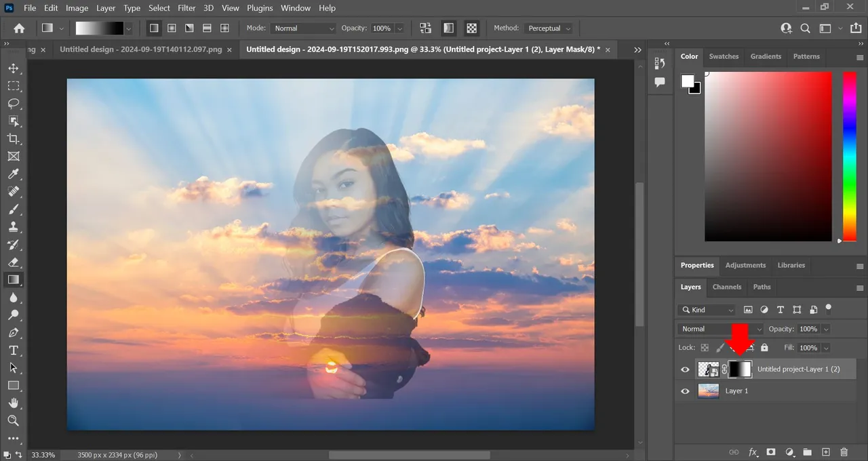
Task: Select the layer mask thumbnail
Action: click(740, 369)
